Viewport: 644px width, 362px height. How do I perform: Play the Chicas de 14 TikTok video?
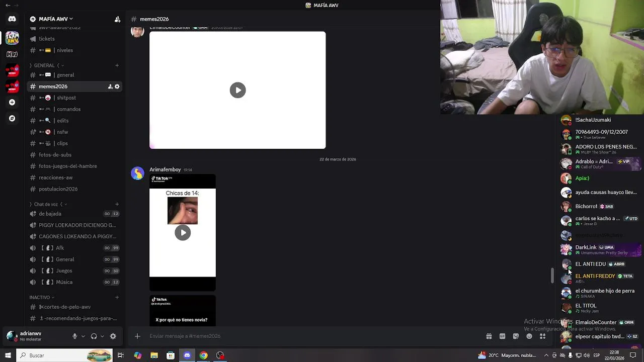pyautogui.click(x=183, y=232)
